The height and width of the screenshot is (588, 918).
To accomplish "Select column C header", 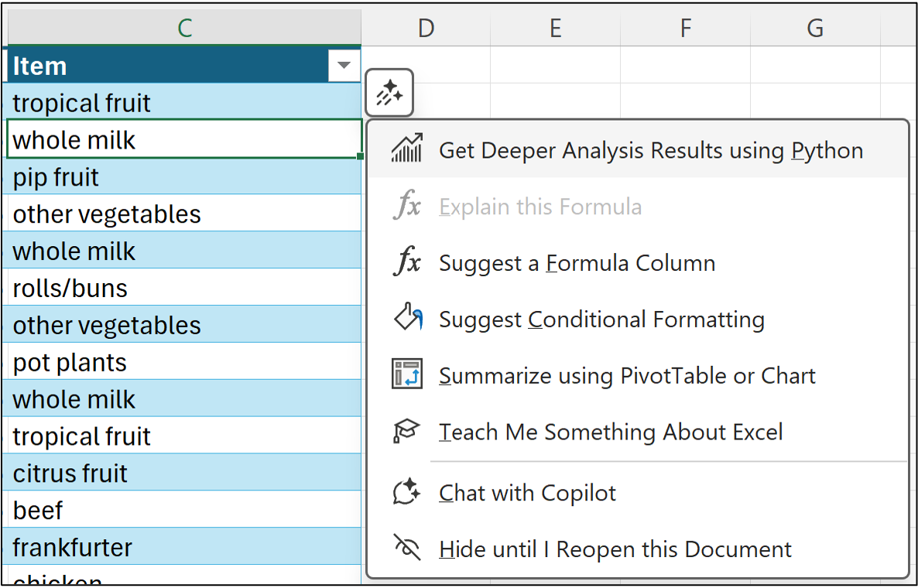I will pos(184,28).
